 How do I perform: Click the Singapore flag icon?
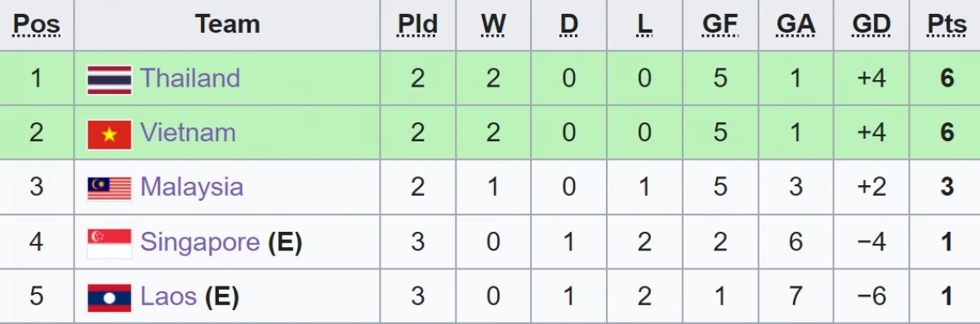[x=109, y=243]
